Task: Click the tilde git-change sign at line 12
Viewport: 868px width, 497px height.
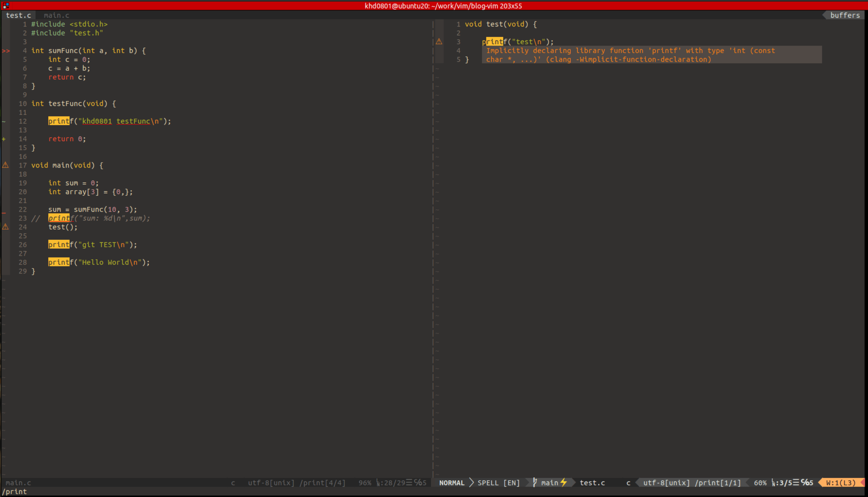Action: 4,122
